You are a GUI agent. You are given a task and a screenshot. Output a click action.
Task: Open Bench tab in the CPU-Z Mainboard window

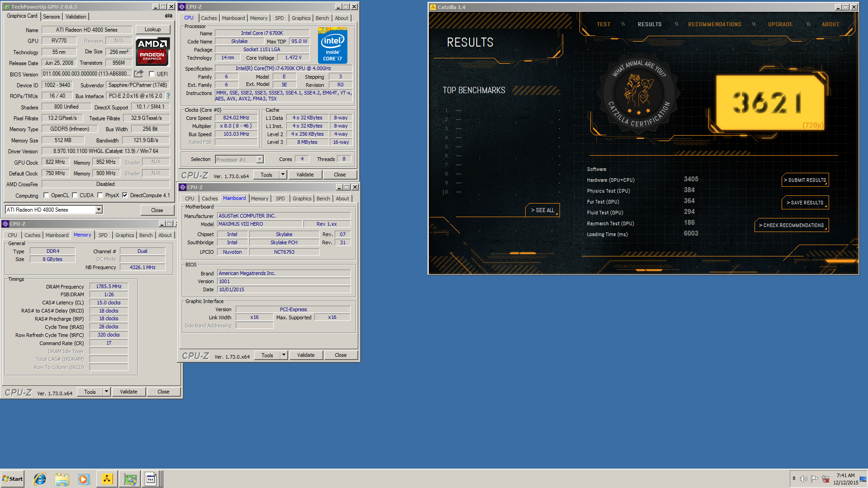coord(323,199)
